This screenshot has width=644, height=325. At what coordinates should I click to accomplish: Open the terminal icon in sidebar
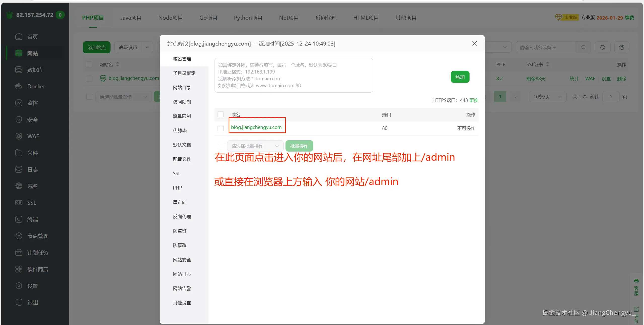(19, 219)
